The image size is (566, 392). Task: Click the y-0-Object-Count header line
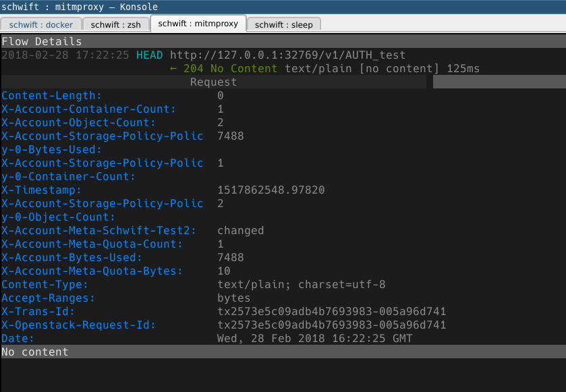(x=58, y=217)
